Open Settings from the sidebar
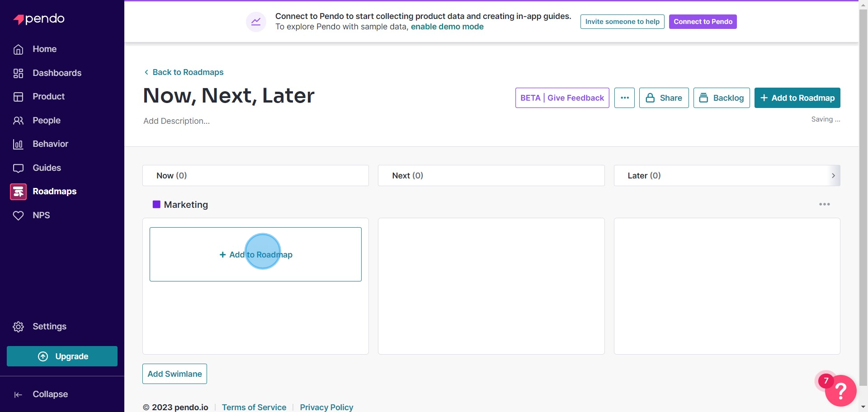 (x=49, y=327)
